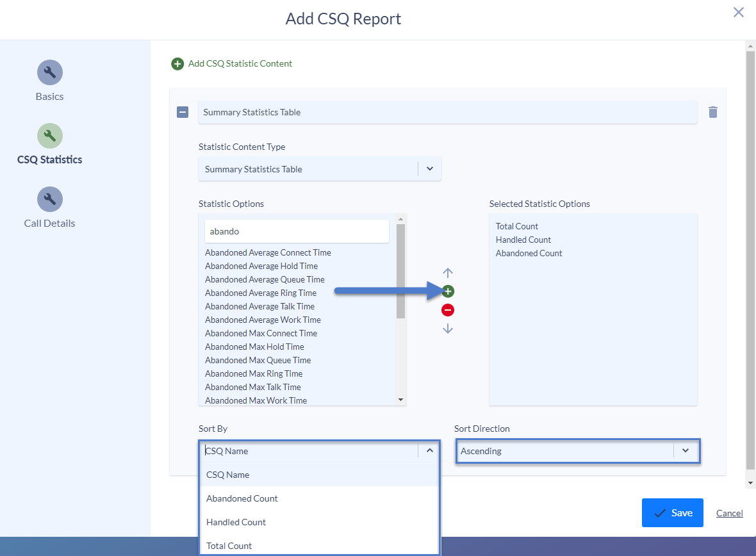Screen dimensions: 756x556
Task: Click the dialog's main vertical scrollbar thumb
Action: click(x=750, y=260)
